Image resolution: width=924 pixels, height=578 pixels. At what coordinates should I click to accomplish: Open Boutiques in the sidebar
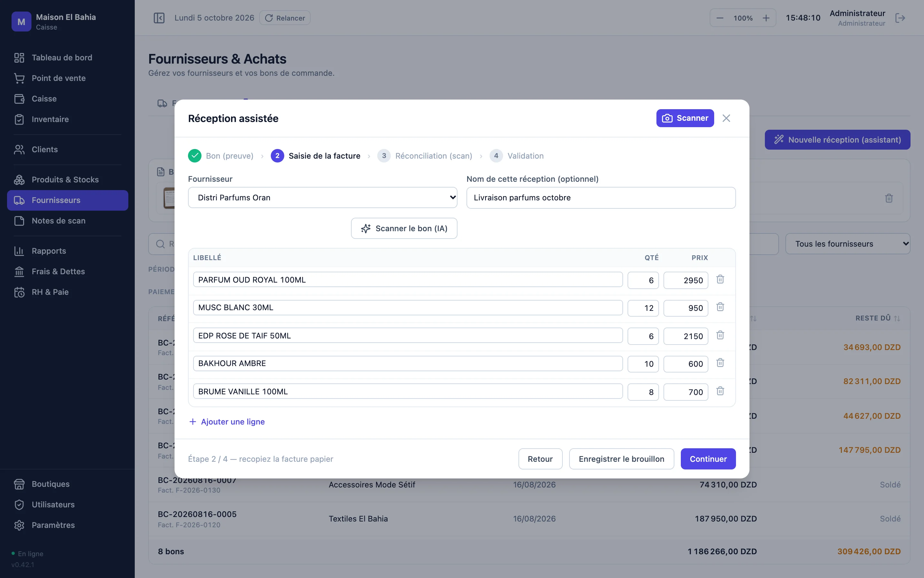coord(68,484)
